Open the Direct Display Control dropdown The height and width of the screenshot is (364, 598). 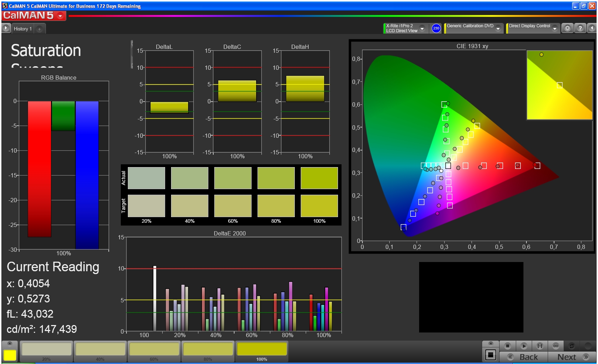point(554,28)
